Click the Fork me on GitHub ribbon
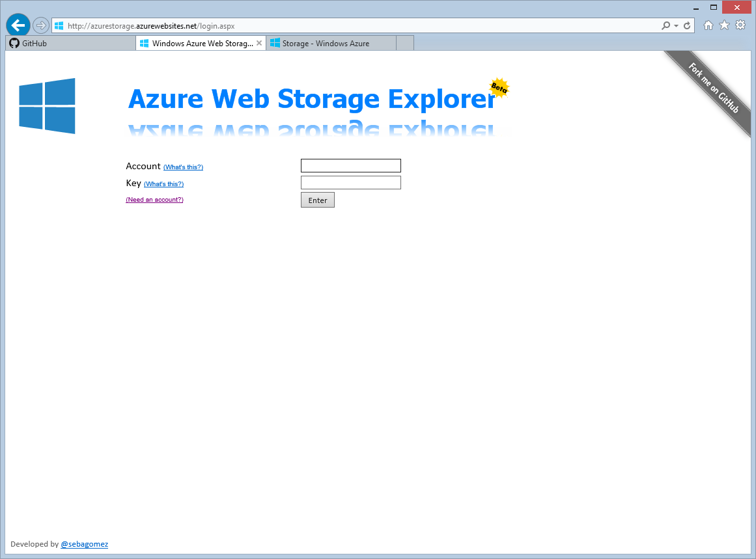The image size is (756, 559). [x=712, y=89]
